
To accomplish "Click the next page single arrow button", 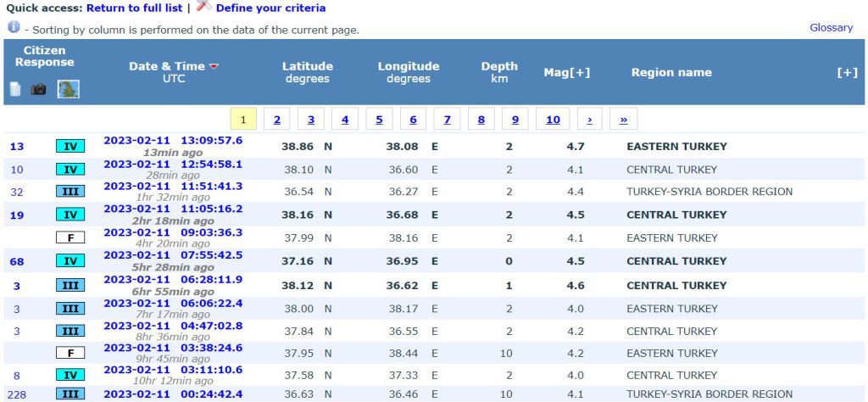I will coord(589,120).
